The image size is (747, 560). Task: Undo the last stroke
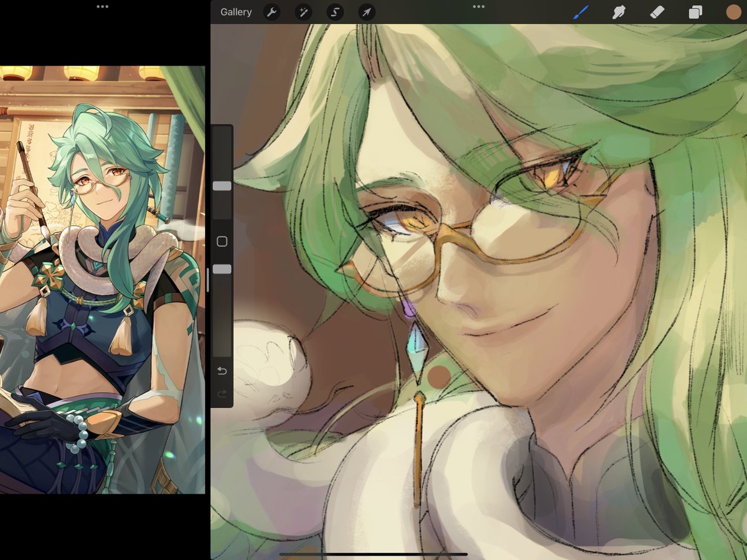coord(222,371)
